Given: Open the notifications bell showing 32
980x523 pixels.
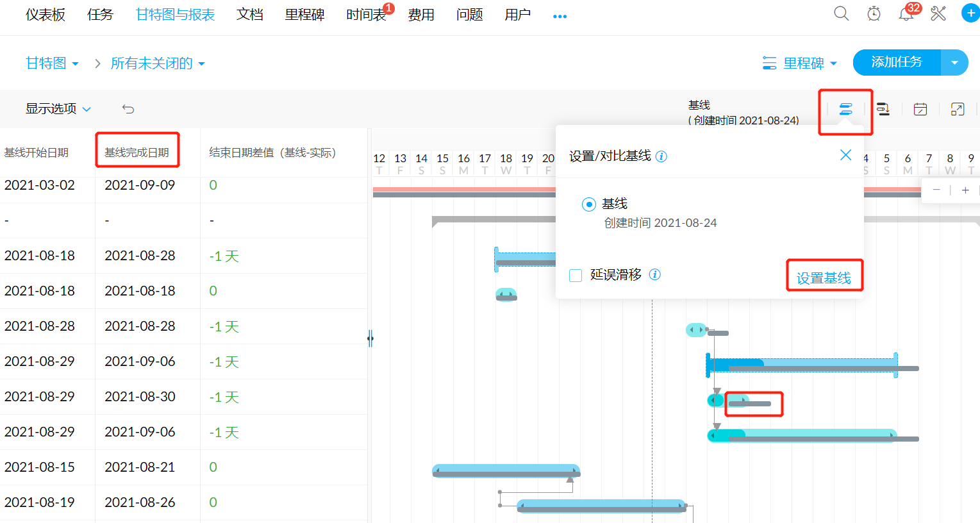Looking at the screenshot, I should tap(905, 14).
